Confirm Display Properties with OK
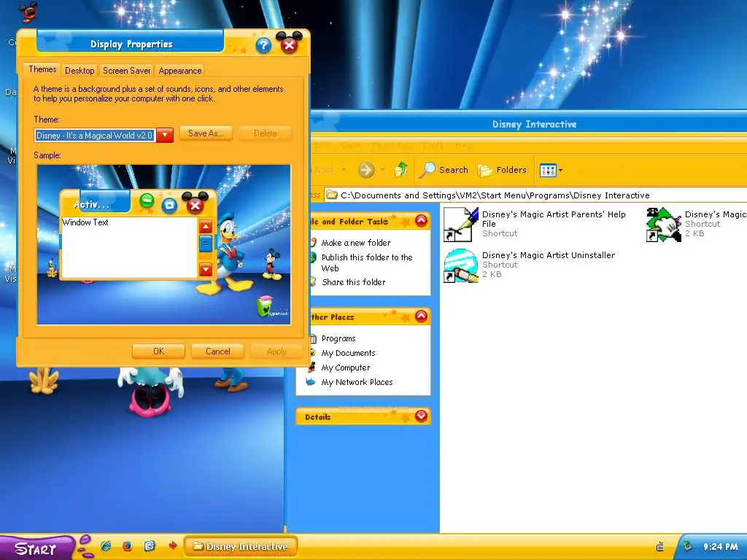This screenshot has height=560, width=747. tap(158, 351)
